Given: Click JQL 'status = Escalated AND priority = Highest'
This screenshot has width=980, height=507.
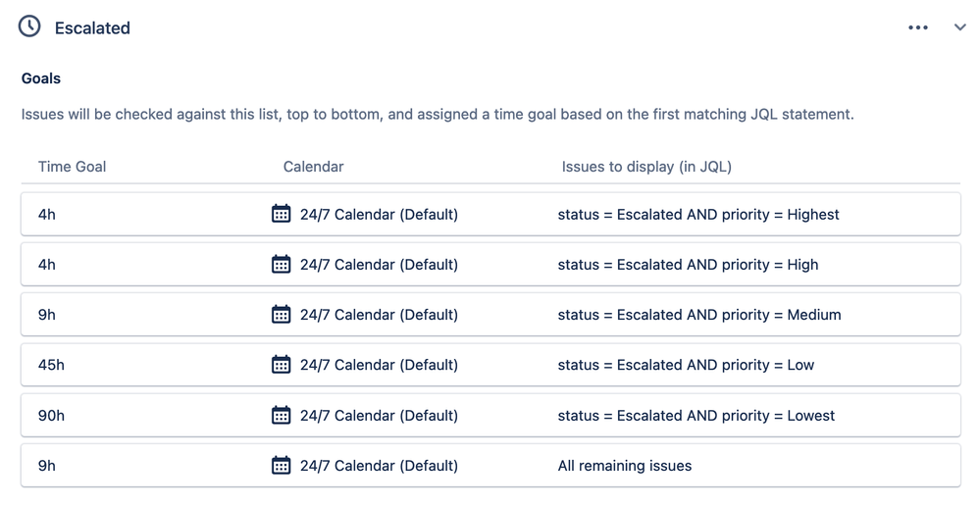Looking at the screenshot, I should [698, 215].
